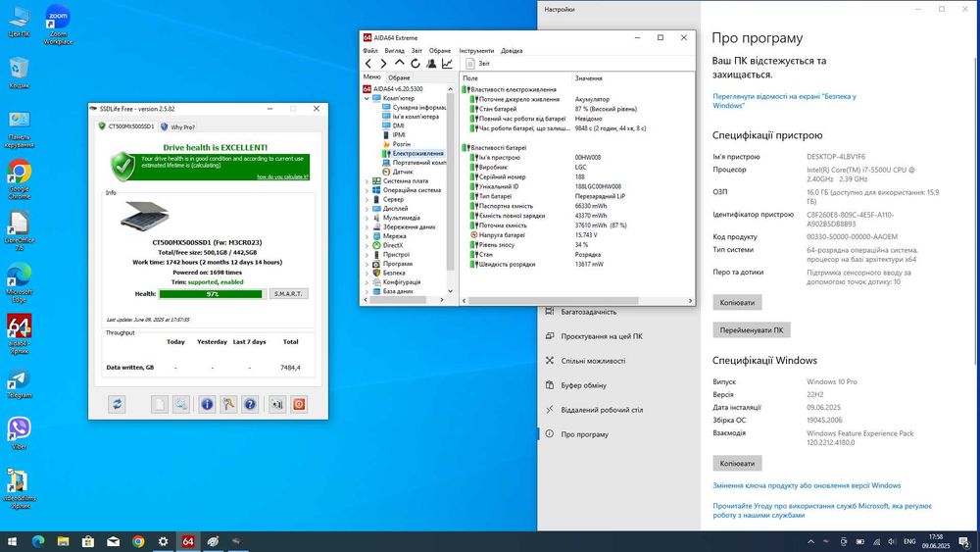This screenshot has width=980, height=552.
Task: Open Змінення ключа продукту link
Action: pos(807,485)
